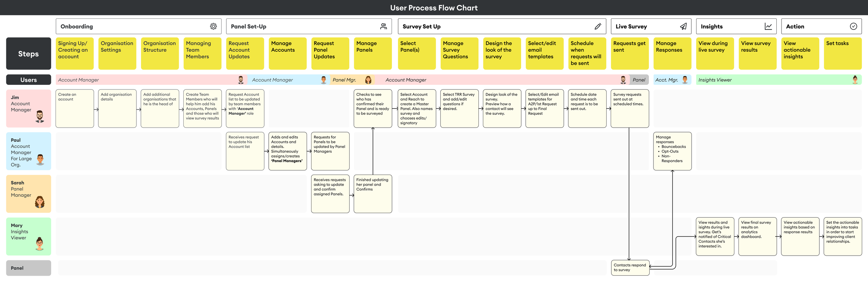Select the 'Manage Responses' yellow step
868x282 pixels.
[x=672, y=54]
